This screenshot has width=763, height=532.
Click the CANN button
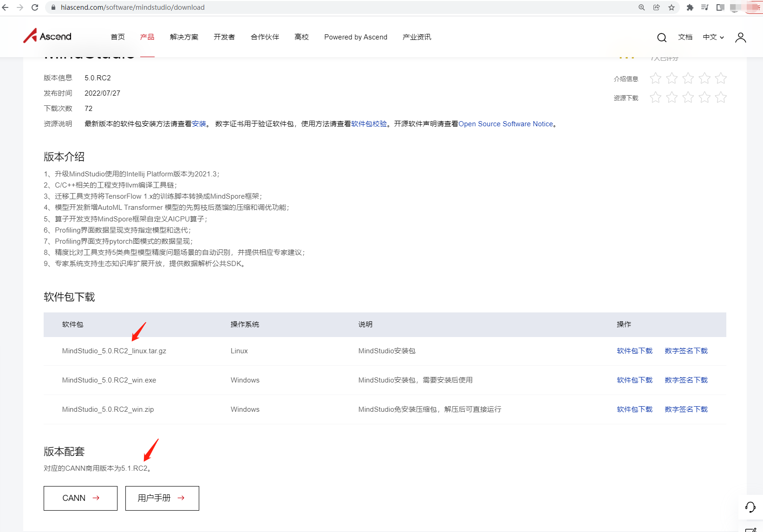coord(80,498)
